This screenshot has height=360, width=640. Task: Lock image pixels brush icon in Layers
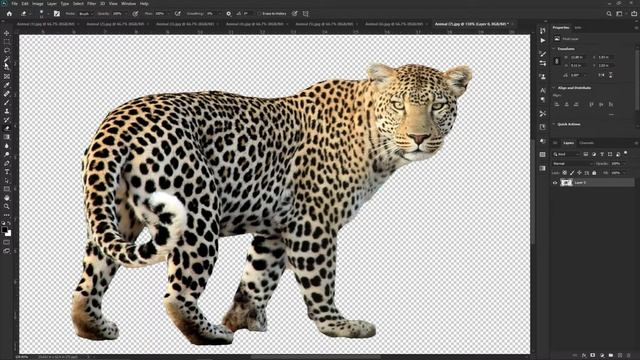click(572, 173)
